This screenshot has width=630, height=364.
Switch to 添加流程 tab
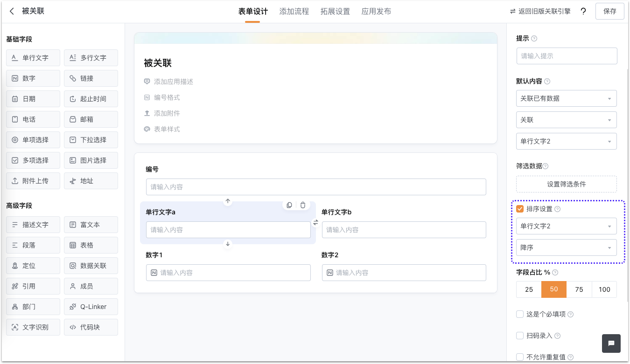294,11
